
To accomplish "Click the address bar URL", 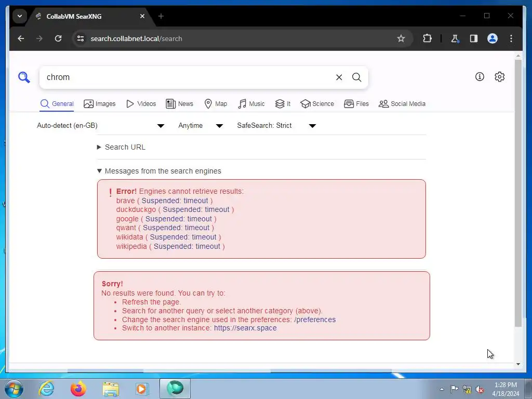I will [137, 38].
